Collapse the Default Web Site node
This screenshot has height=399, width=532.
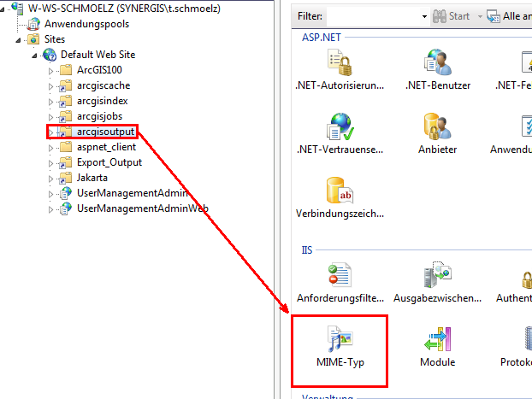click(34, 56)
